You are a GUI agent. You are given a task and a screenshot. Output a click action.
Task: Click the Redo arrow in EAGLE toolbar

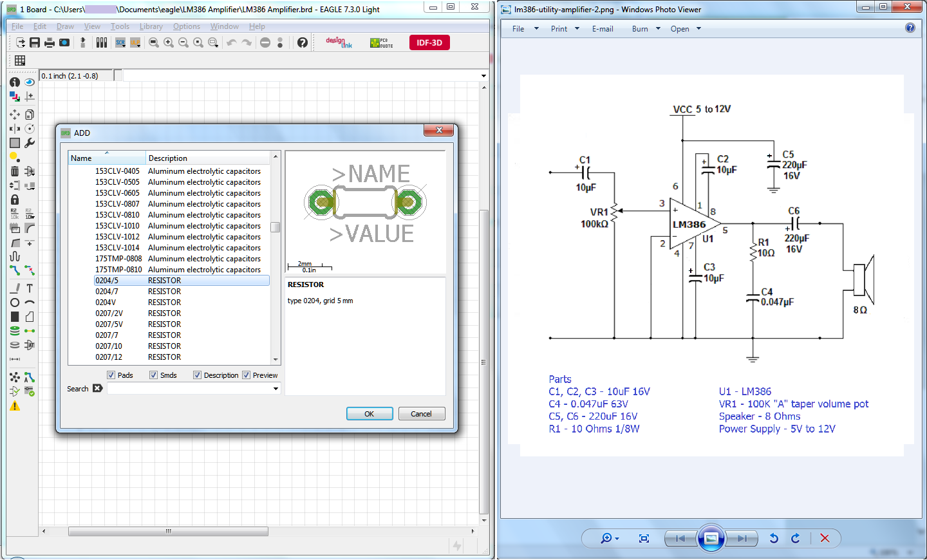tap(247, 42)
